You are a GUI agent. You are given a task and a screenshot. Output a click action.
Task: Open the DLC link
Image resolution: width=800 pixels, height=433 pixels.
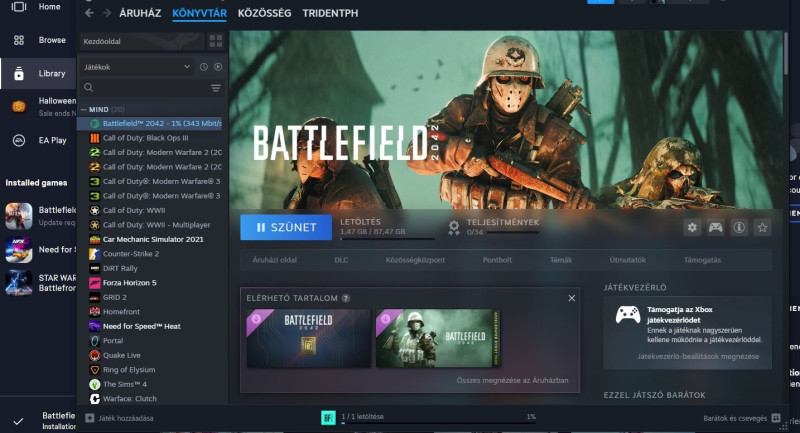(341, 260)
